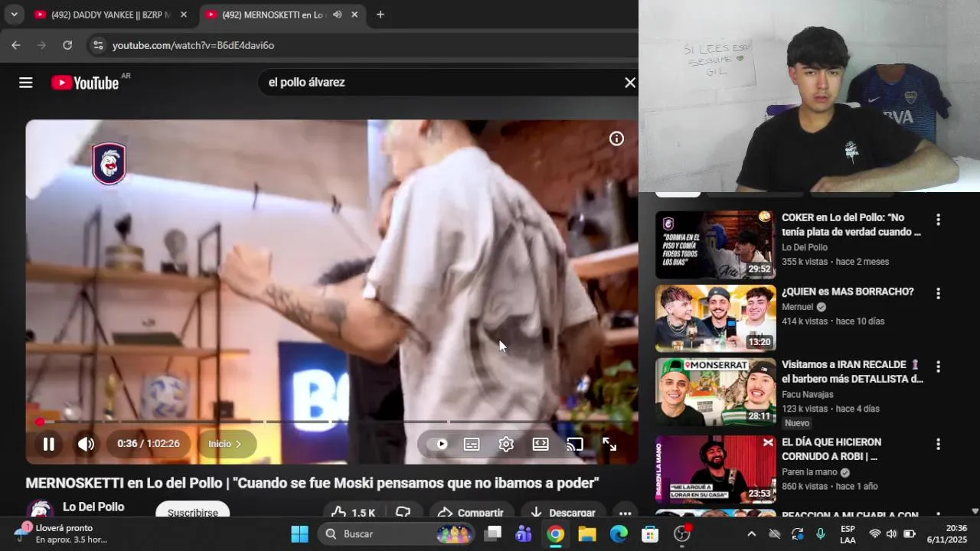The height and width of the screenshot is (551, 980).
Task: Open the YouTube hamburger guide menu
Action: click(26, 83)
